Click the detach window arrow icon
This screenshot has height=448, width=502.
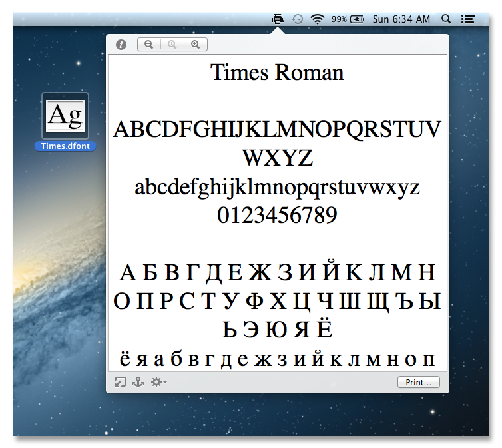[120, 382]
